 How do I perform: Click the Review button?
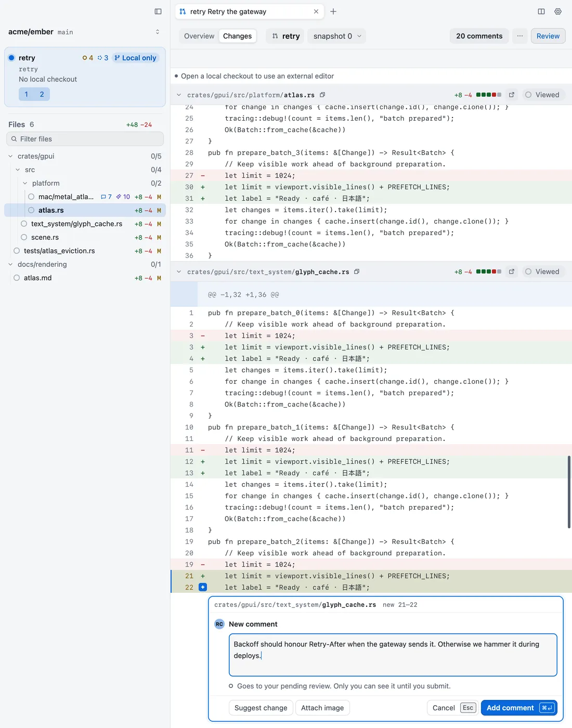coord(548,36)
